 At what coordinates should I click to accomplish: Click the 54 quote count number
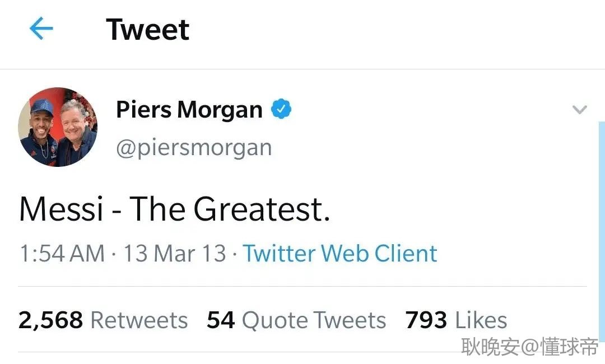click(220, 320)
